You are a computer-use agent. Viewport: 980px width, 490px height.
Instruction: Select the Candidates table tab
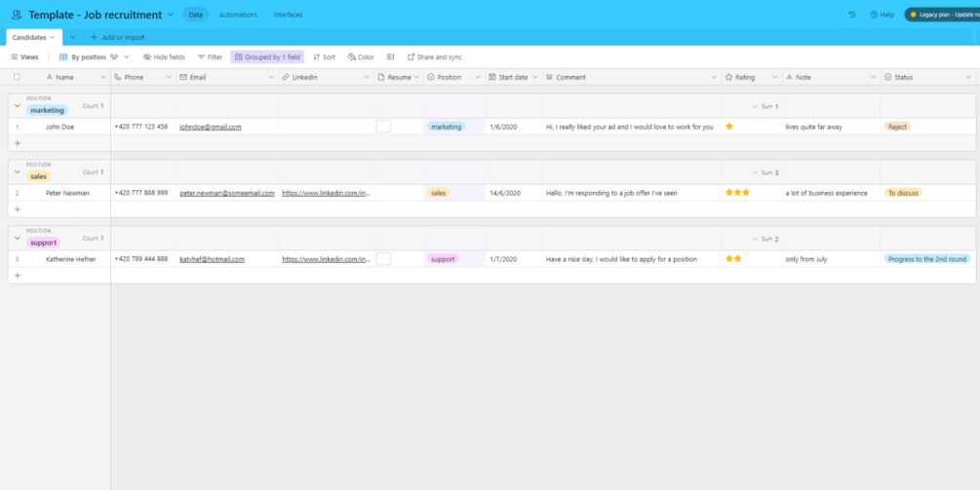point(34,37)
